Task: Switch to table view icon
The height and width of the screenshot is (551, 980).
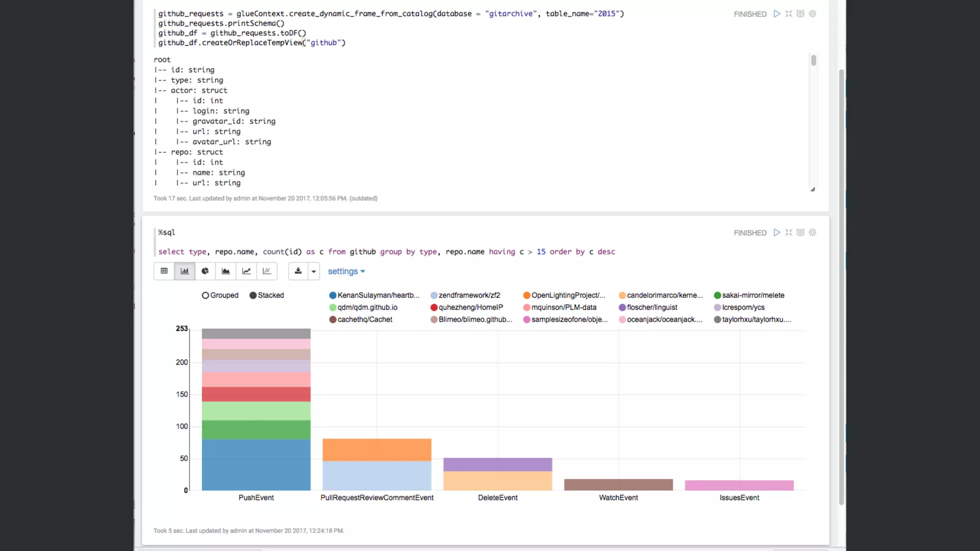Action: pyautogui.click(x=164, y=271)
